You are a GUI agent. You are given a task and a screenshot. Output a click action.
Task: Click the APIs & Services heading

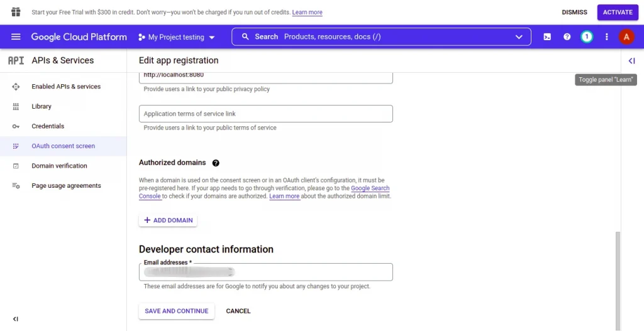tap(62, 60)
